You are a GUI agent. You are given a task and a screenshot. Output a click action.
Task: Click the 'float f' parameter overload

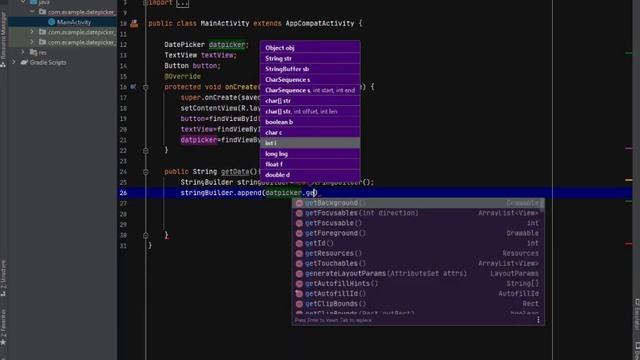coord(310,164)
